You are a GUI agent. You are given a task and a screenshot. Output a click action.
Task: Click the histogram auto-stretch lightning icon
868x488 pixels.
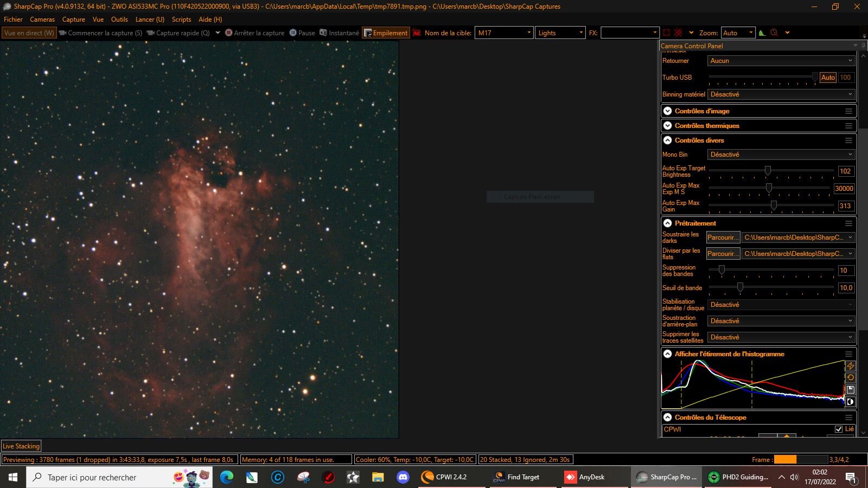pyautogui.click(x=850, y=366)
